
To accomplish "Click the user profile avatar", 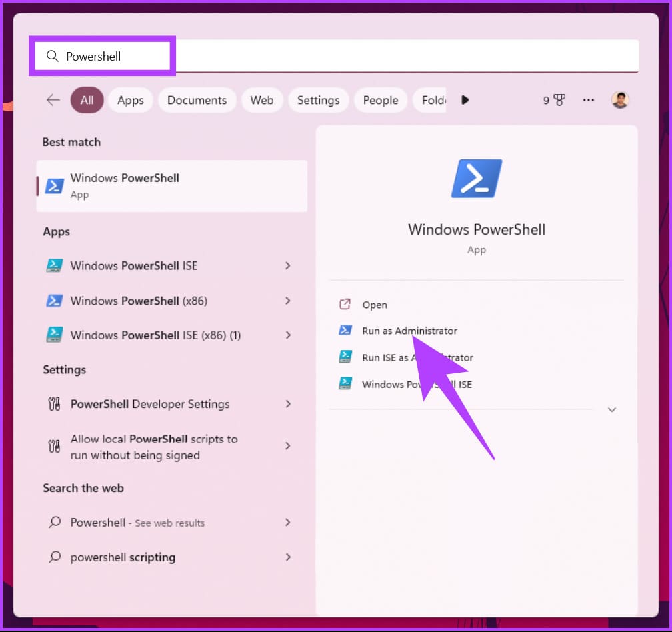I will [x=620, y=100].
